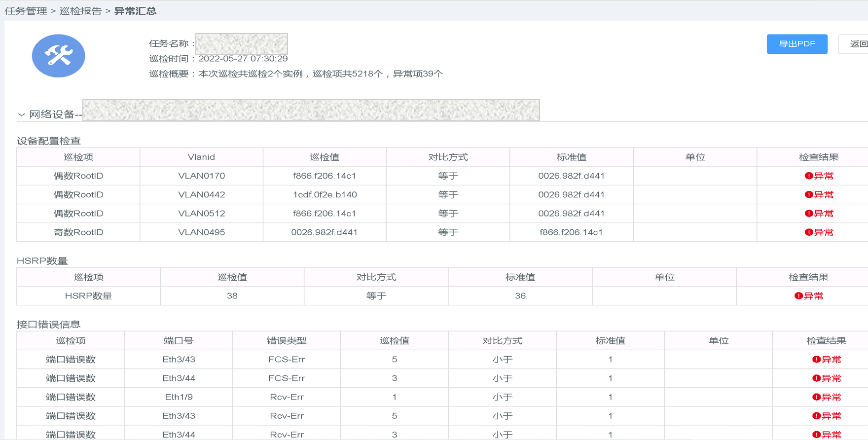868x440 pixels.
Task: Open 任务管理 in the breadcrumb
Action: click(26, 11)
